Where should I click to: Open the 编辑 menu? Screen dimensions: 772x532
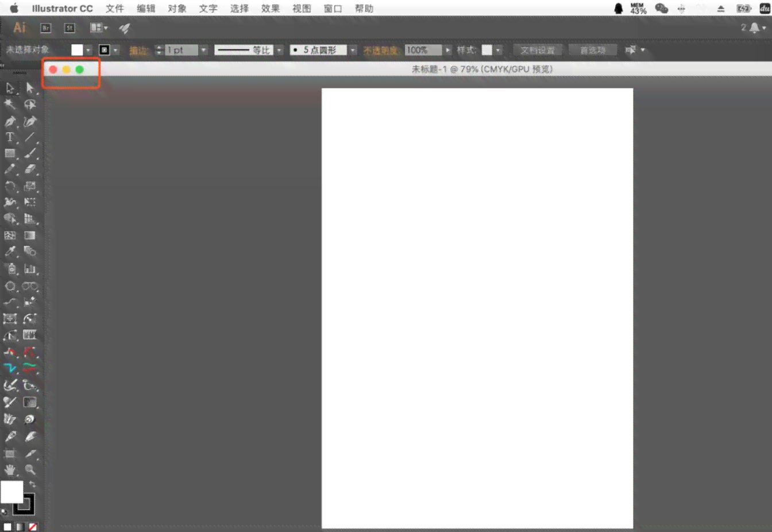pyautogui.click(x=146, y=9)
